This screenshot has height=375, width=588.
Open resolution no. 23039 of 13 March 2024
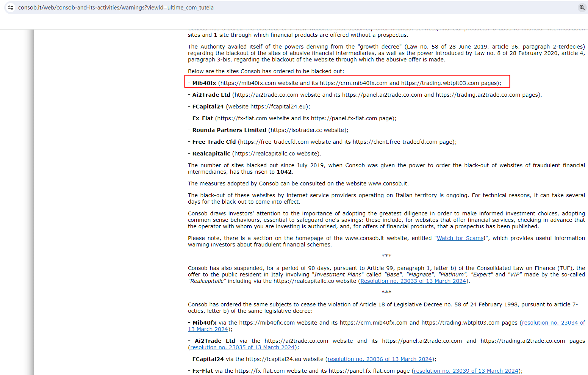tap(466, 371)
